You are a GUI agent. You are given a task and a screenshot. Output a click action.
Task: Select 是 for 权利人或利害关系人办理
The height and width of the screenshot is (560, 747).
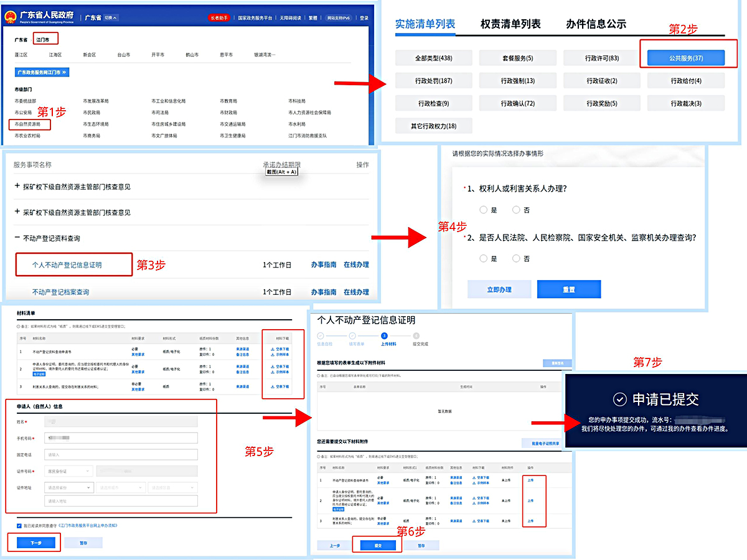pyautogui.click(x=484, y=210)
